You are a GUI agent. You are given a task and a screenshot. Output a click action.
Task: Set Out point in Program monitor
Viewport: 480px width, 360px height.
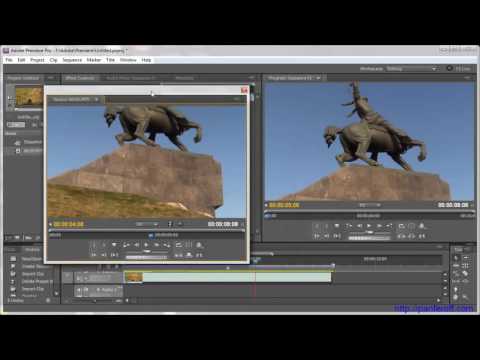tap(327, 226)
